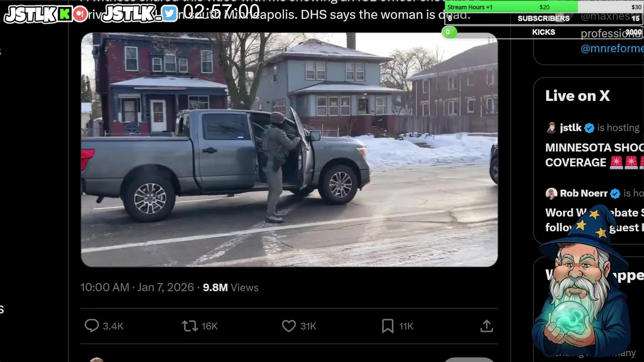The image size is (644, 362).
Task: Repost using the retweet arrows icon
Action: coord(190,326)
